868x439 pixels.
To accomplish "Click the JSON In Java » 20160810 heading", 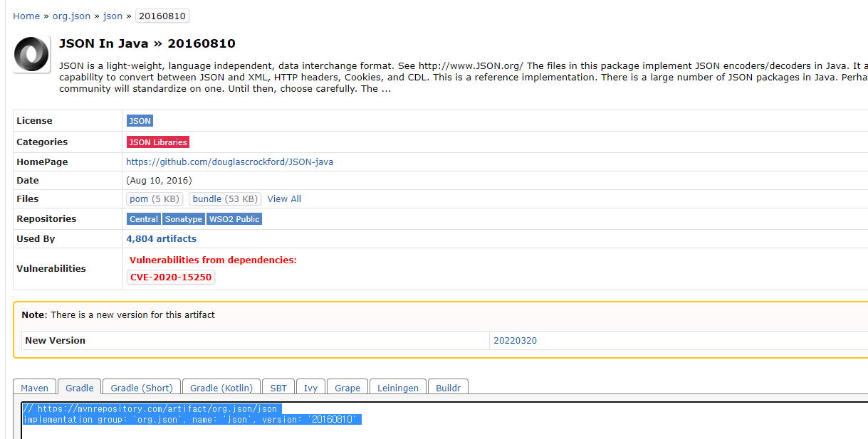I will tap(147, 43).
